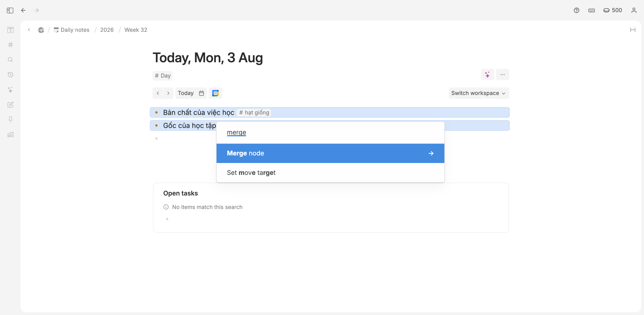Open quick add edit icon in sidebar
This screenshot has height=315, width=644.
click(x=10, y=105)
